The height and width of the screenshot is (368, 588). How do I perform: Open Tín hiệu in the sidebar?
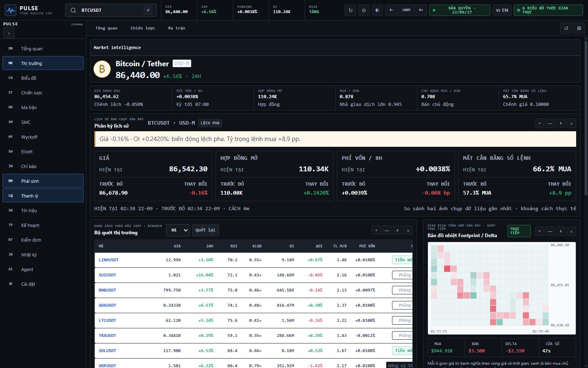[43, 211]
